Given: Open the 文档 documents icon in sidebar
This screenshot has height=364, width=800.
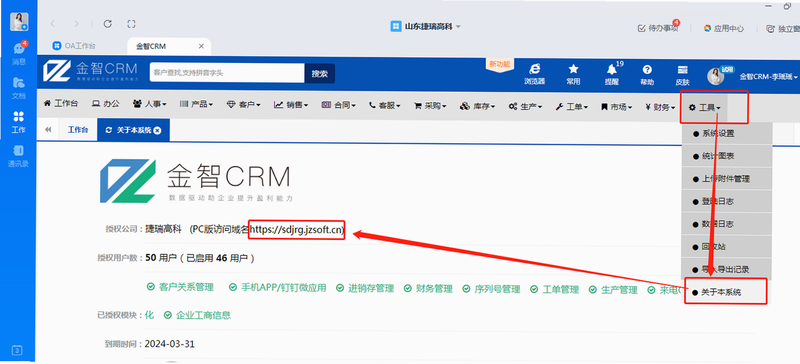Looking at the screenshot, I should pyautogui.click(x=19, y=87).
